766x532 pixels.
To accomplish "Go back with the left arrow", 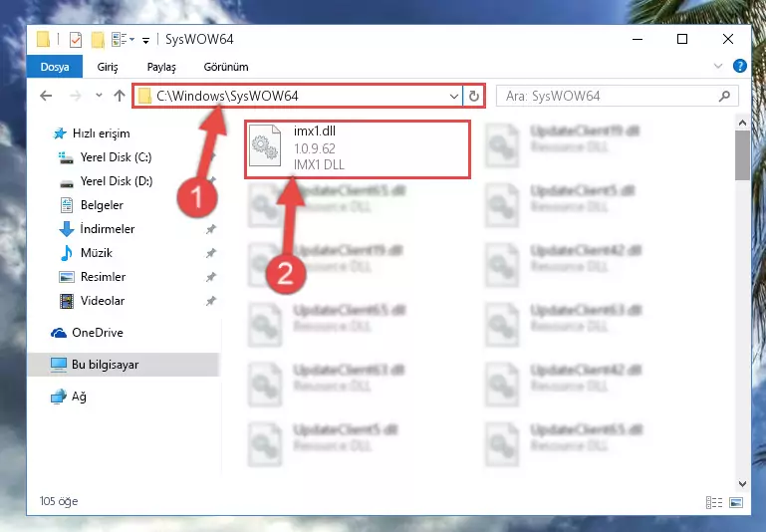I will [46, 96].
